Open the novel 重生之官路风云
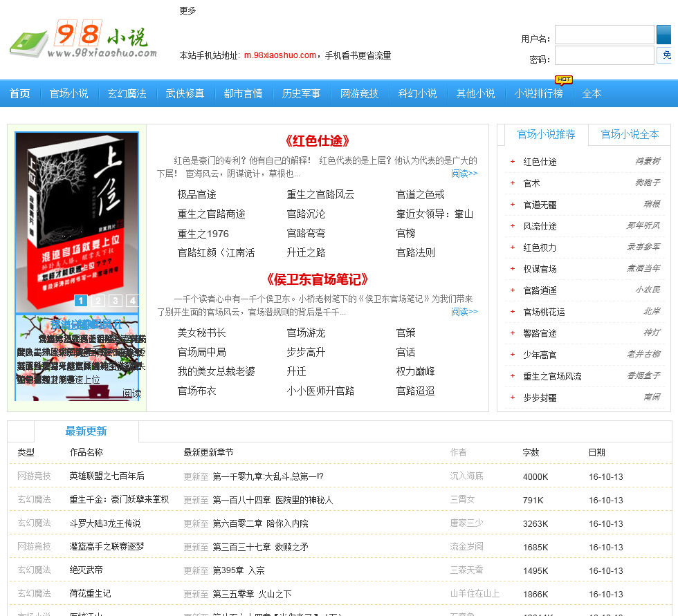The image size is (678, 616). click(x=320, y=195)
